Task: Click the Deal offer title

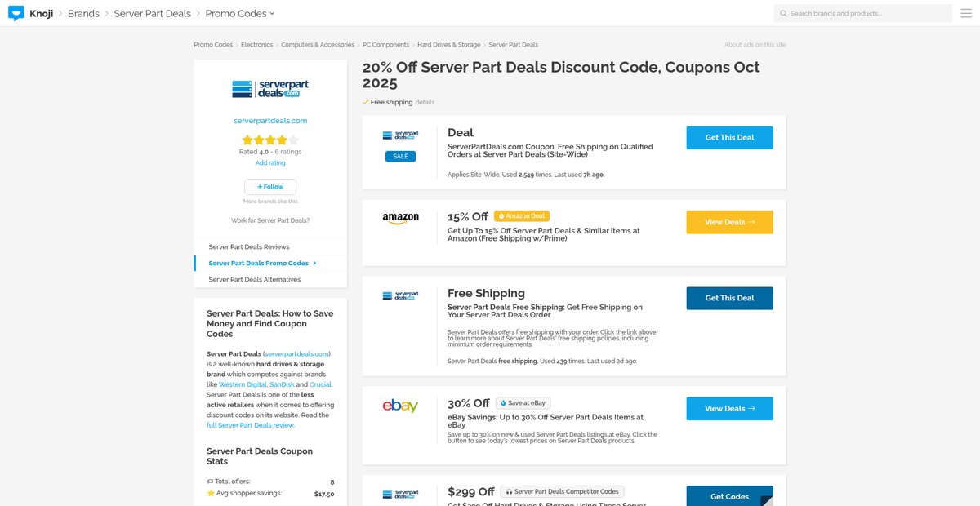Action: click(x=461, y=132)
